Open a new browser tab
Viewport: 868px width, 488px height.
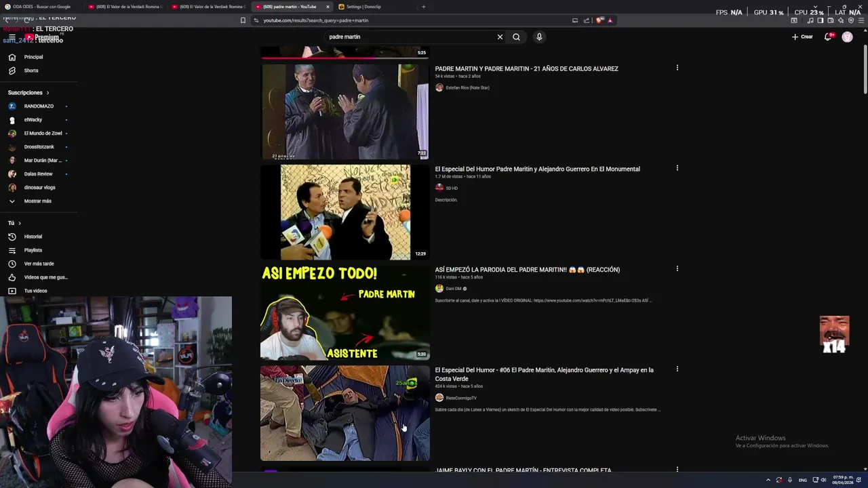pos(424,7)
